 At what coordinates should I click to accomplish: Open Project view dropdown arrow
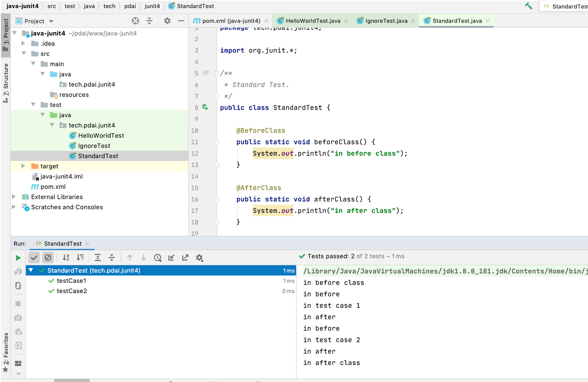point(51,21)
